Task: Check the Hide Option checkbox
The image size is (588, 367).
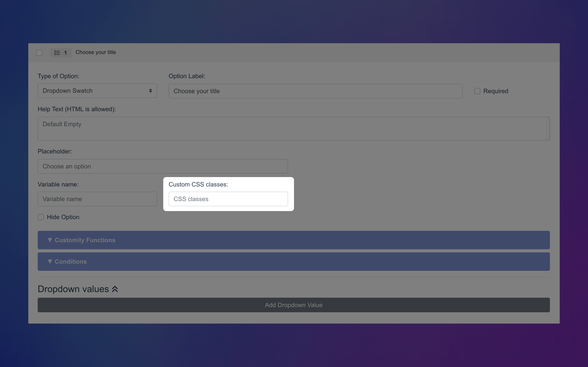Action: click(40, 217)
